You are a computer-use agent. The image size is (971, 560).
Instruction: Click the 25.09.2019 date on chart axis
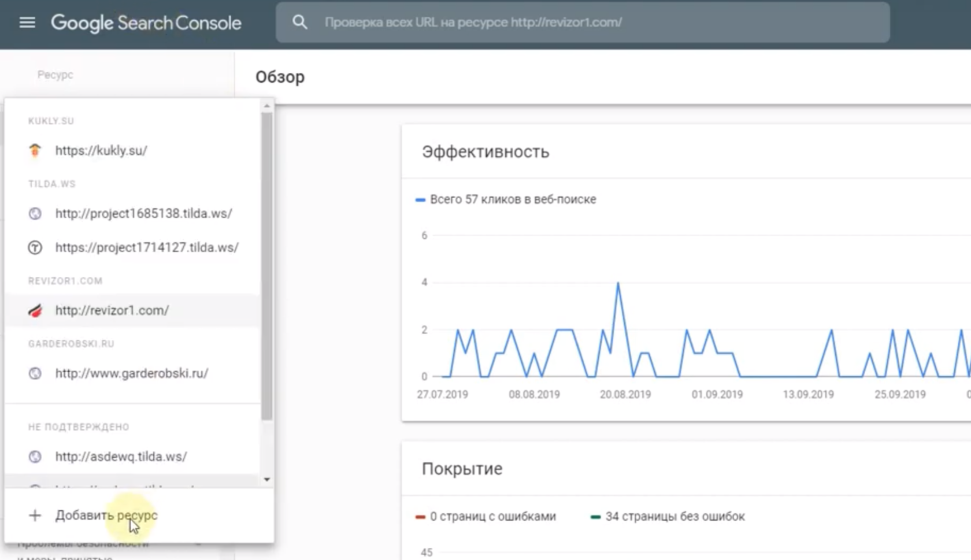coord(900,394)
